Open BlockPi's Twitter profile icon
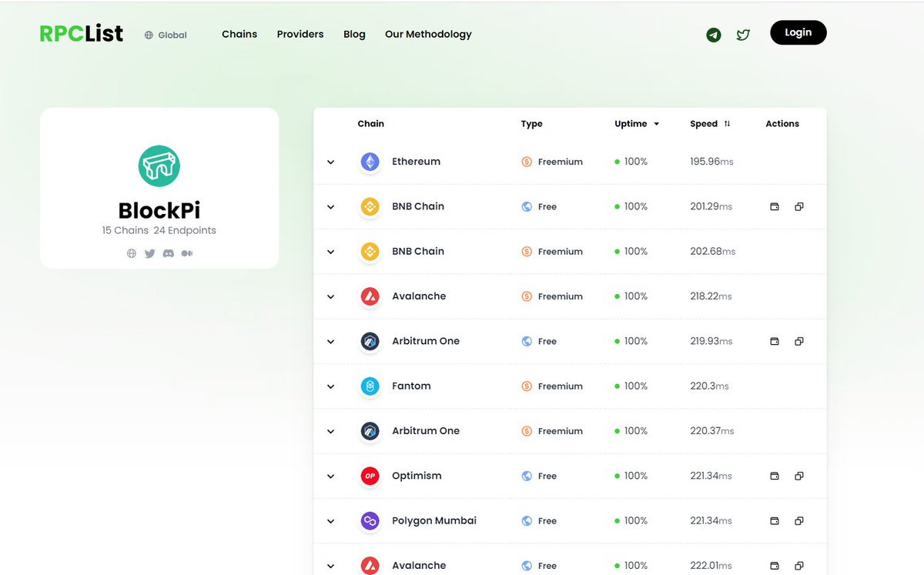The image size is (924, 575). coord(150,253)
